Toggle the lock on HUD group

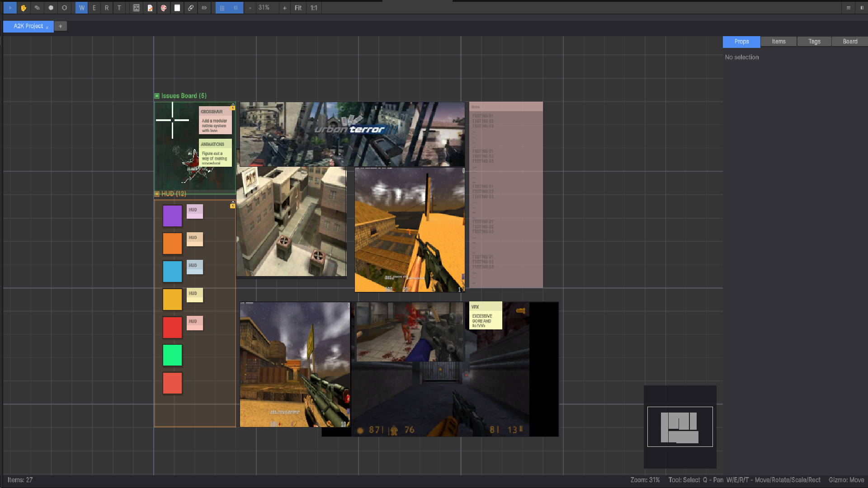(x=232, y=205)
